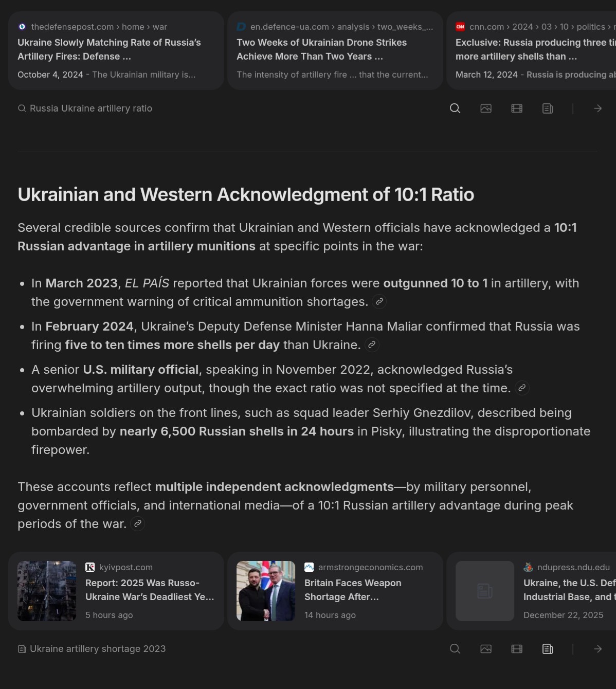
Task: Open citation link after U.S. military official bullet
Action: point(522,388)
